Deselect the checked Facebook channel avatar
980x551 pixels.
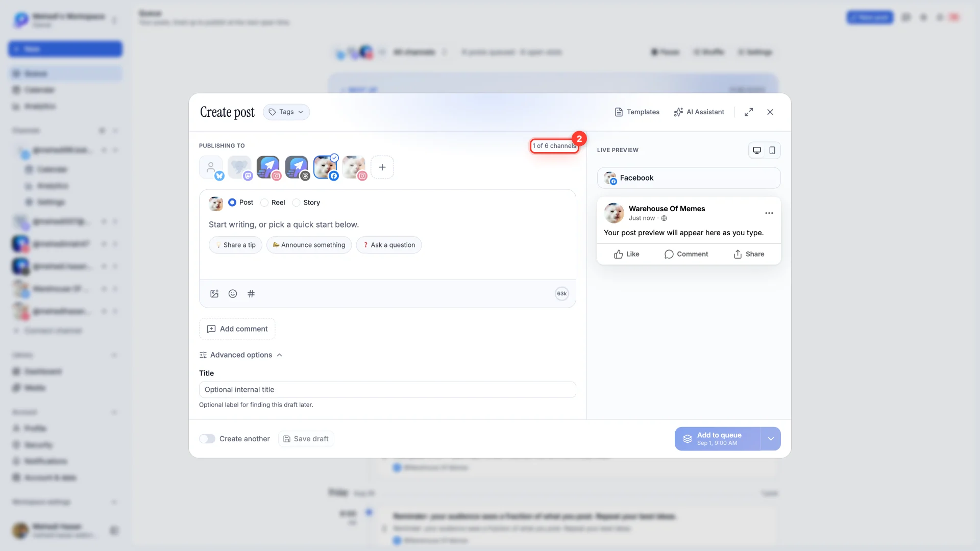point(325,167)
